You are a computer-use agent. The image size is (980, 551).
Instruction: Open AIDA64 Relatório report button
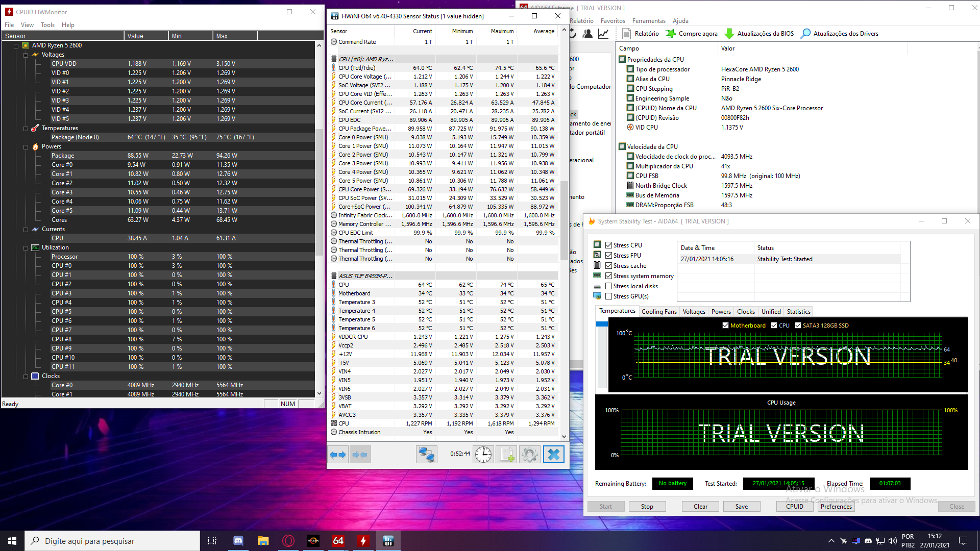(x=641, y=34)
